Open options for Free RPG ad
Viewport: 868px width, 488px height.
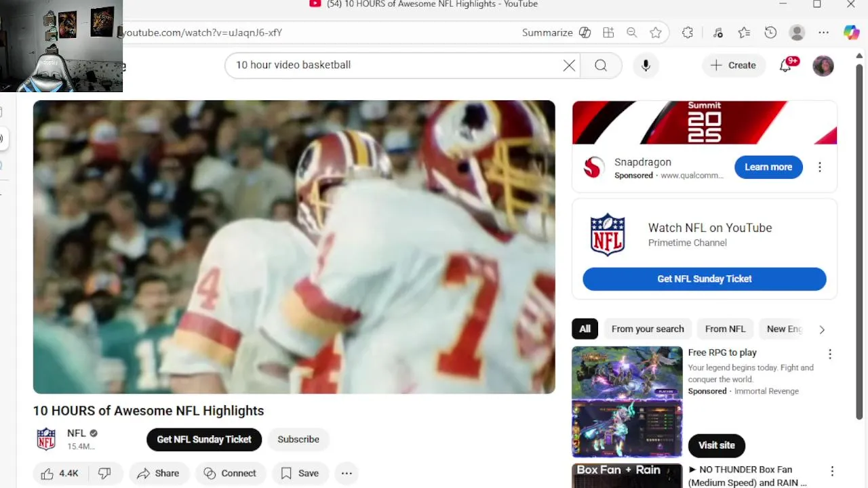829,354
